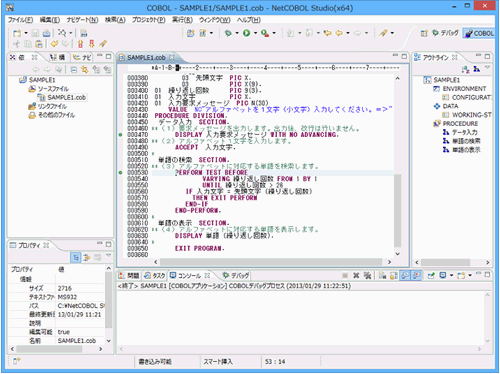The height and width of the screenshot is (374, 500).
Task: Open the Outline panel view menu triangle
Action: (487, 68)
